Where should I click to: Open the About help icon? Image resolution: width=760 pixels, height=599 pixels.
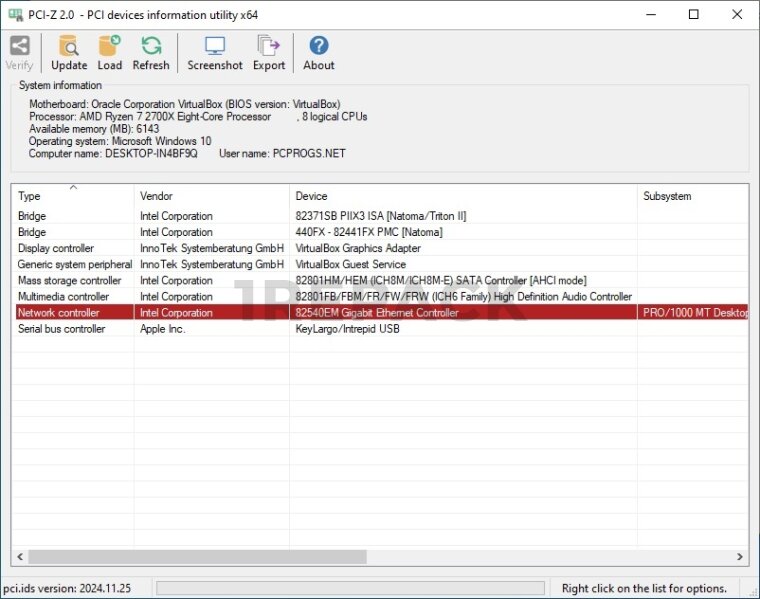pyautogui.click(x=318, y=47)
